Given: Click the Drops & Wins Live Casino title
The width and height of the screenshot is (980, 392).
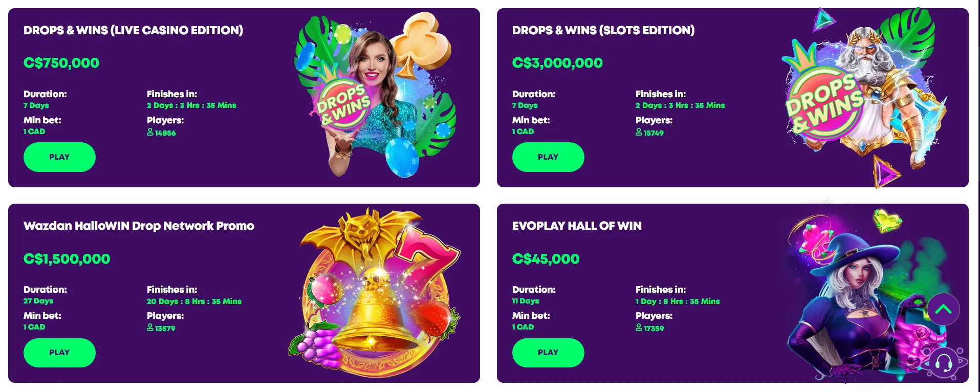Looking at the screenshot, I should (x=133, y=30).
